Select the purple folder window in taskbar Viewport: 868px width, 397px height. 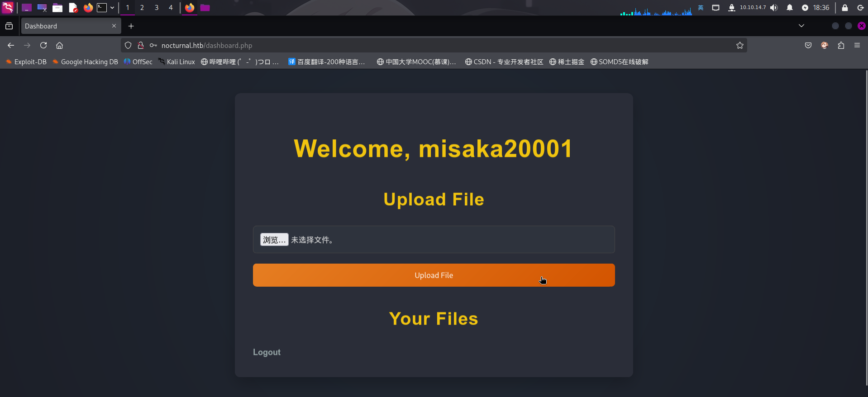pos(205,8)
